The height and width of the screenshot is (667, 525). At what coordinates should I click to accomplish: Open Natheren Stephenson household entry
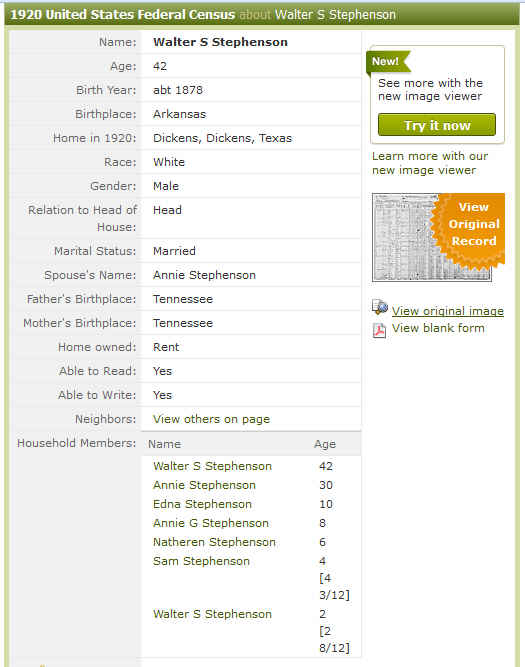pos(214,542)
